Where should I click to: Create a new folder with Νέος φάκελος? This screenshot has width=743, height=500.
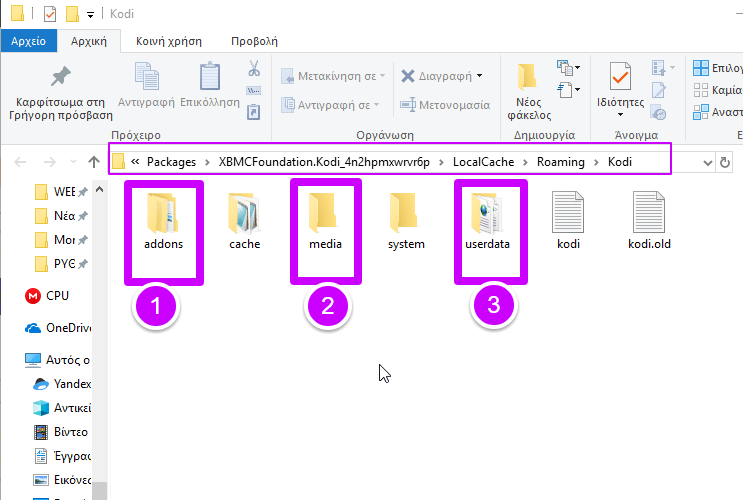(x=529, y=92)
